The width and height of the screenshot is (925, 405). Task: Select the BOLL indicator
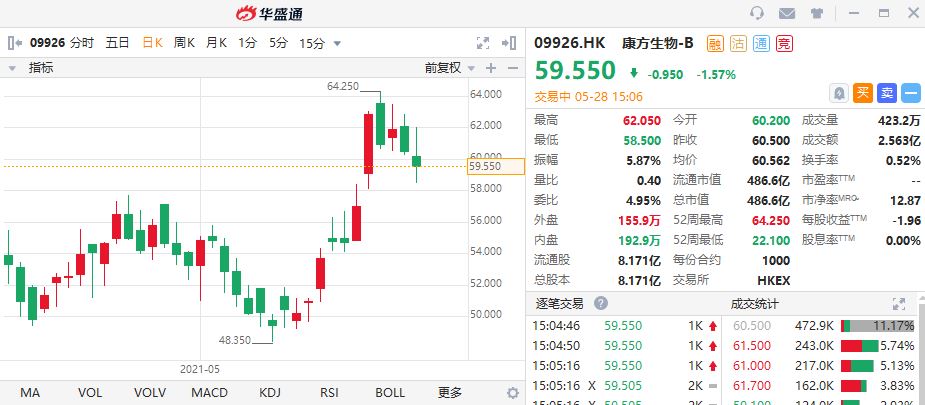[x=390, y=393]
